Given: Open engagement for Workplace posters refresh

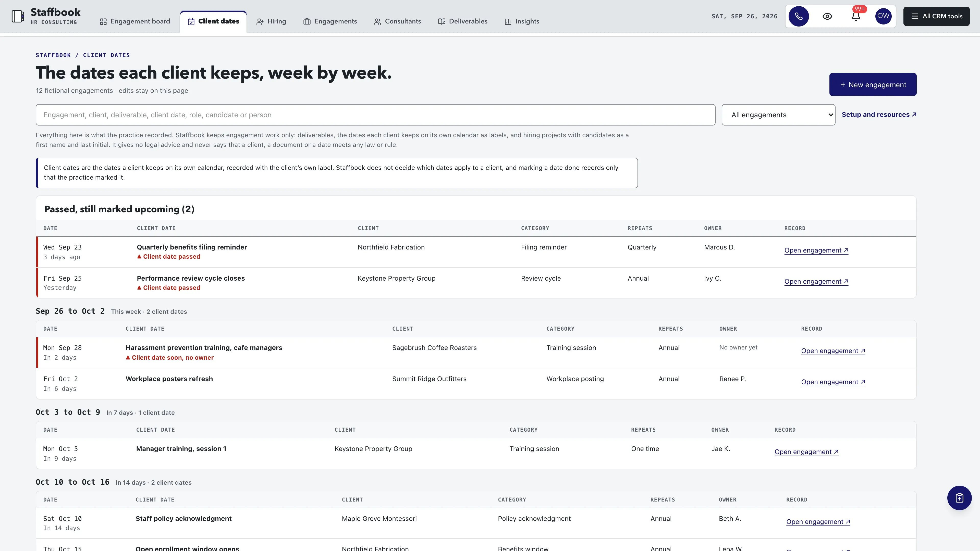Looking at the screenshot, I should coord(833,382).
